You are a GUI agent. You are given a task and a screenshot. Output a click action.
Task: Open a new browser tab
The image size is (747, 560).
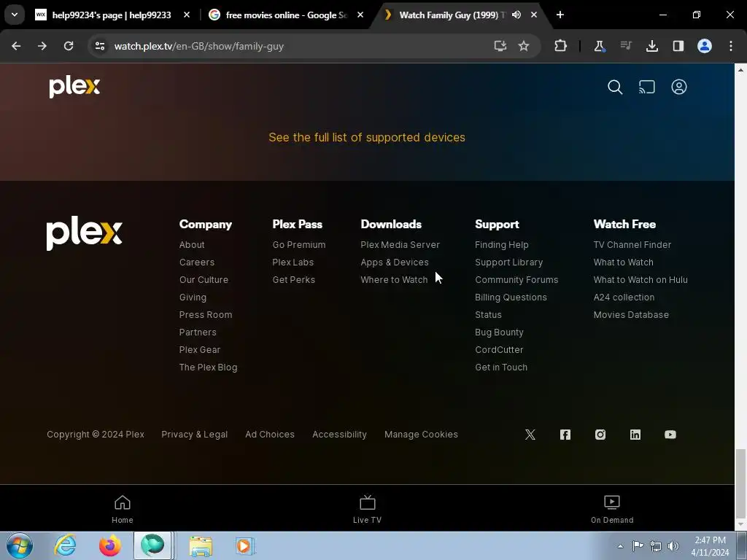[x=560, y=15]
